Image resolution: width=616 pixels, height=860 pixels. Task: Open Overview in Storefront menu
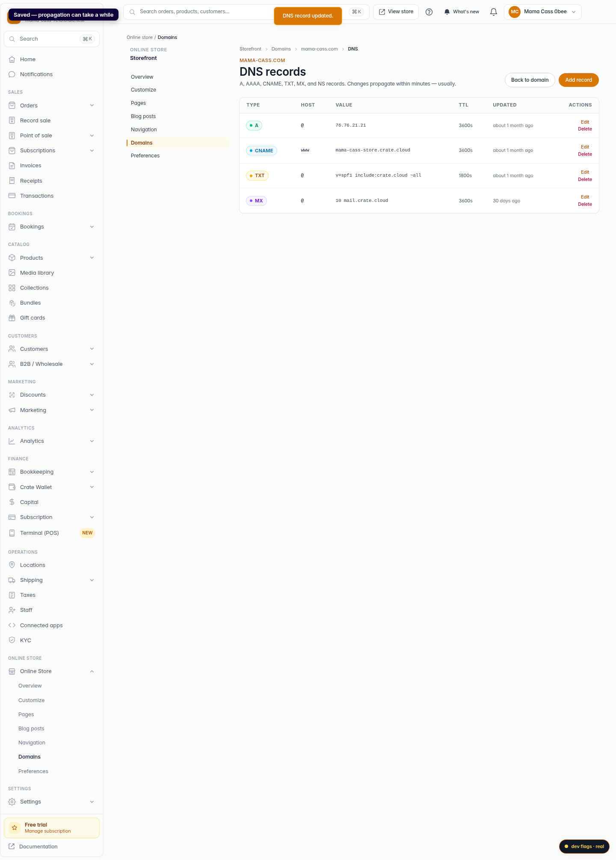142,77
